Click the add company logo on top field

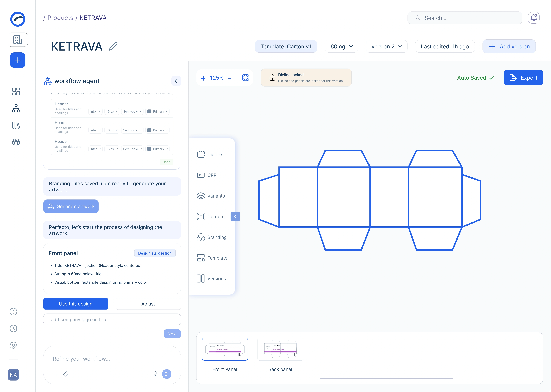pyautogui.click(x=112, y=320)
